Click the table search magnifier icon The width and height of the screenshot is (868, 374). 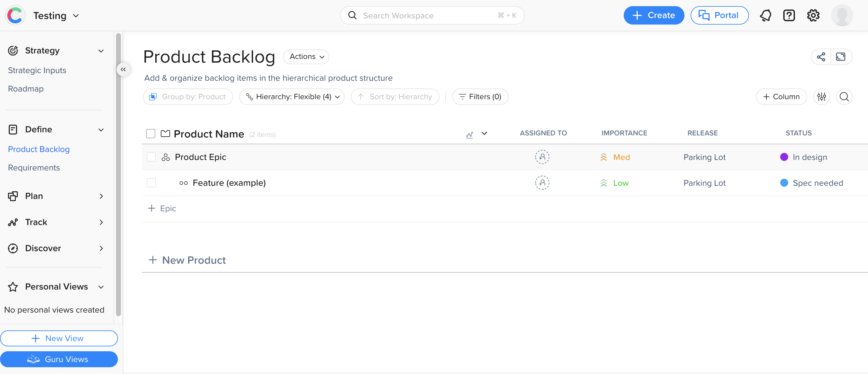(844, 97)
